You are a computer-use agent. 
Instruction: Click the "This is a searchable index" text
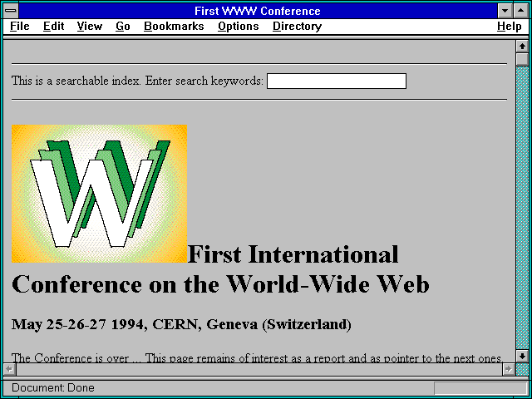(76, 81)
